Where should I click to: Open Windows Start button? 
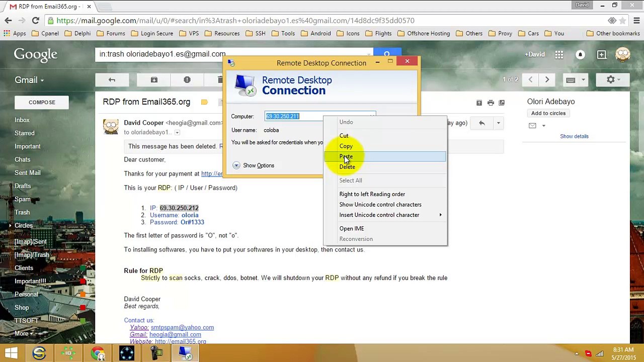[x=11, y=353]
